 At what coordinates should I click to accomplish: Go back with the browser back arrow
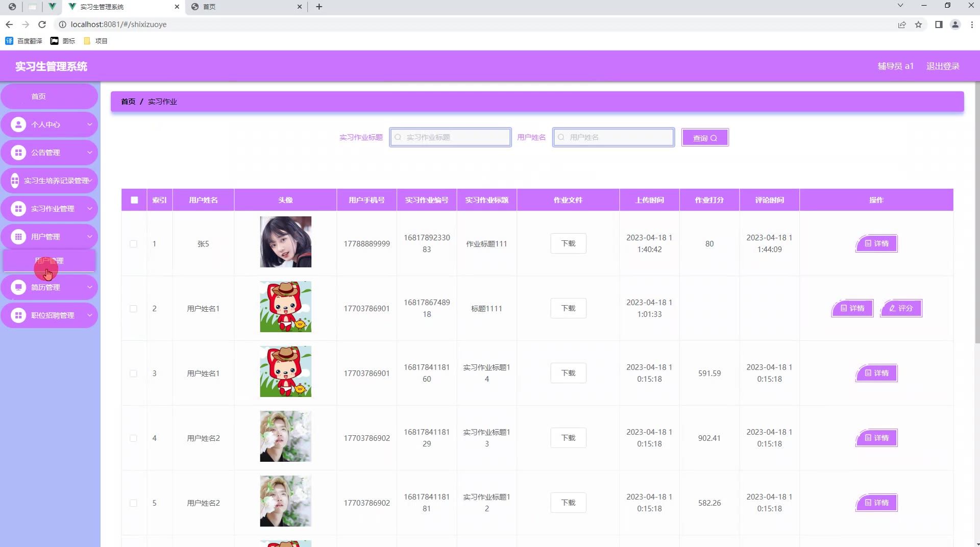click(x=9, y=24)
